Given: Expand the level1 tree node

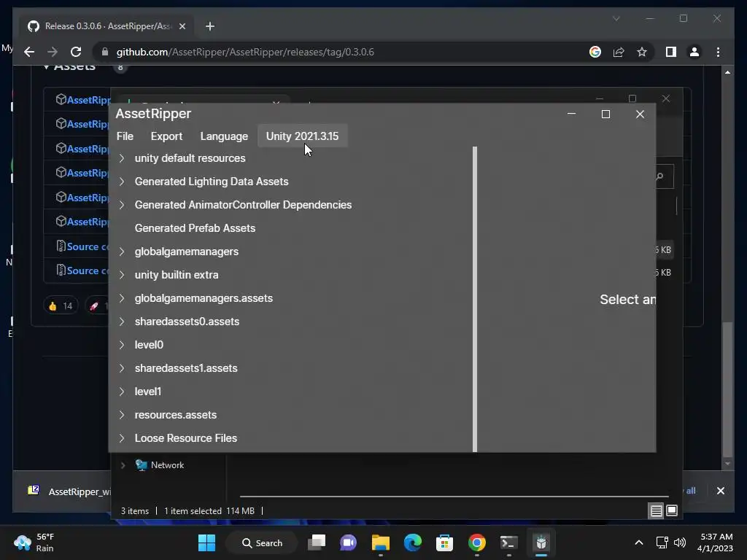Looking at the screenshot, I should (122, 392).
